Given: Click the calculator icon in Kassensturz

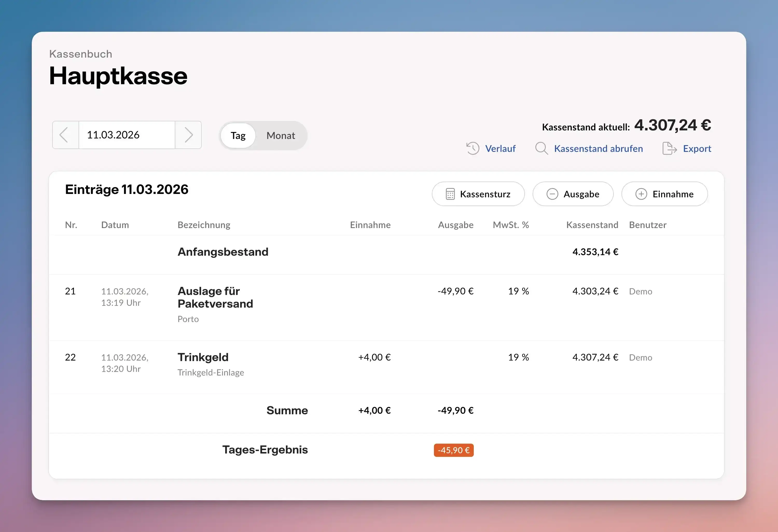Looking at the screenshot, I should click(x=450, y=194).
